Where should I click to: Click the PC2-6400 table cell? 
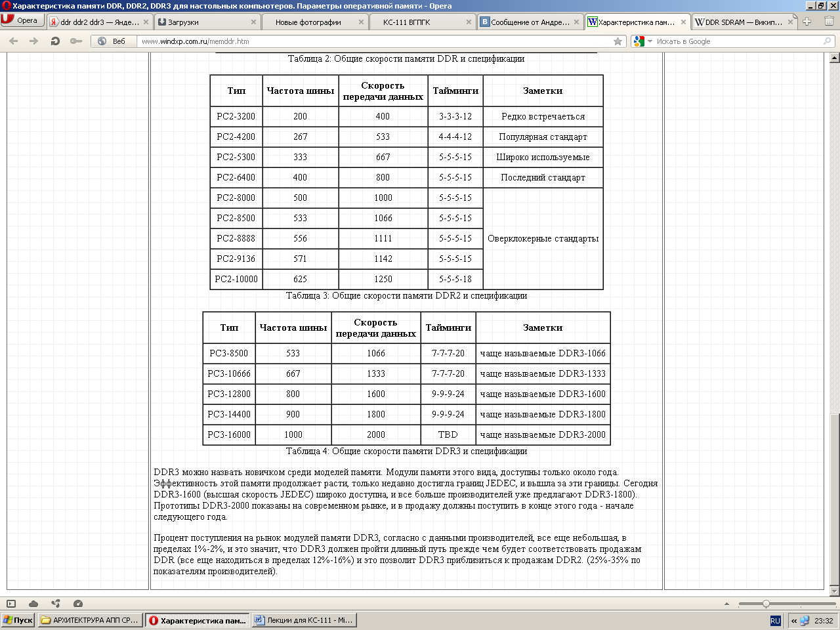click(x=236, y=177)
